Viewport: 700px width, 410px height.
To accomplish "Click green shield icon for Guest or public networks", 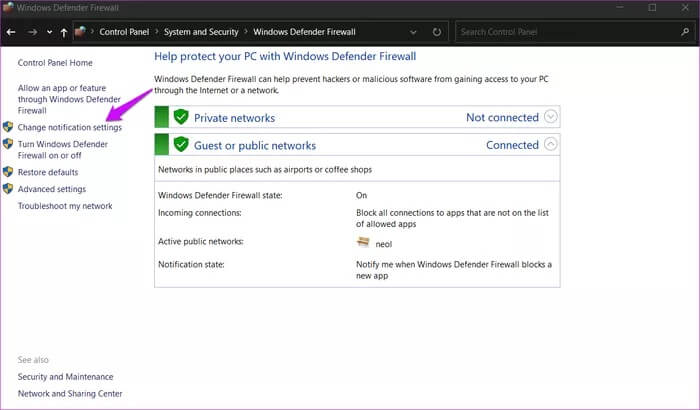I will coord(181,144).
